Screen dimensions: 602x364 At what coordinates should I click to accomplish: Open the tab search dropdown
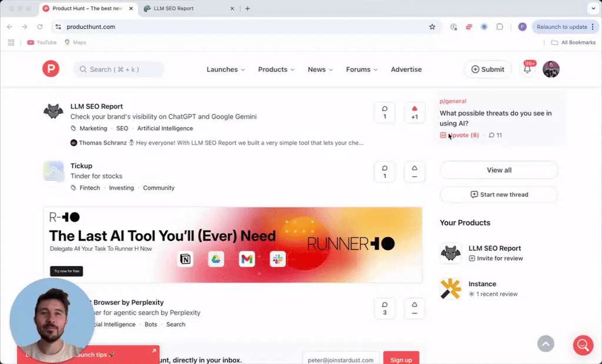pos(593,8)
